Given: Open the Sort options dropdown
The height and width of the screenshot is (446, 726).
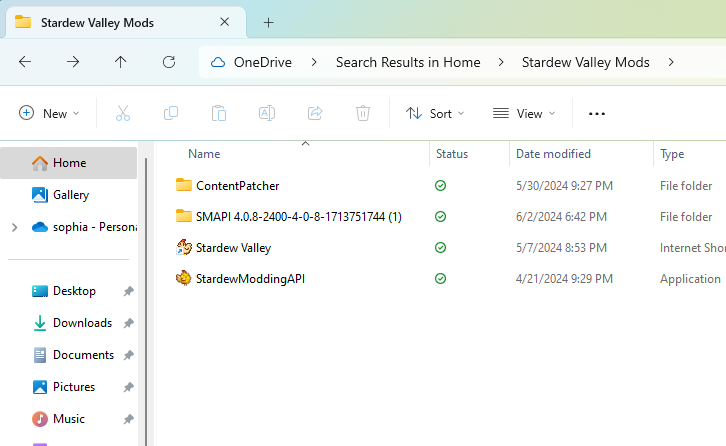Looking at the screenshot, I should (435, 114).
